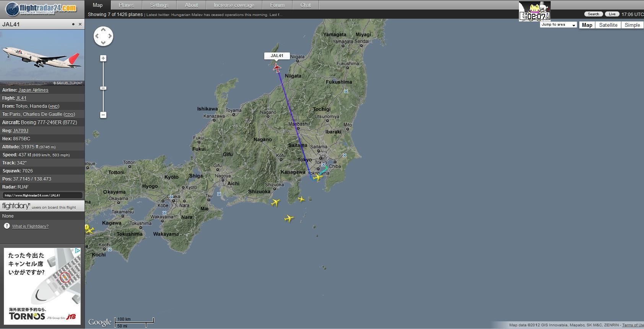This screenshot has height=329, width=644.
Task: Click the Google logo on the map
Action: [x=100, y=322]
